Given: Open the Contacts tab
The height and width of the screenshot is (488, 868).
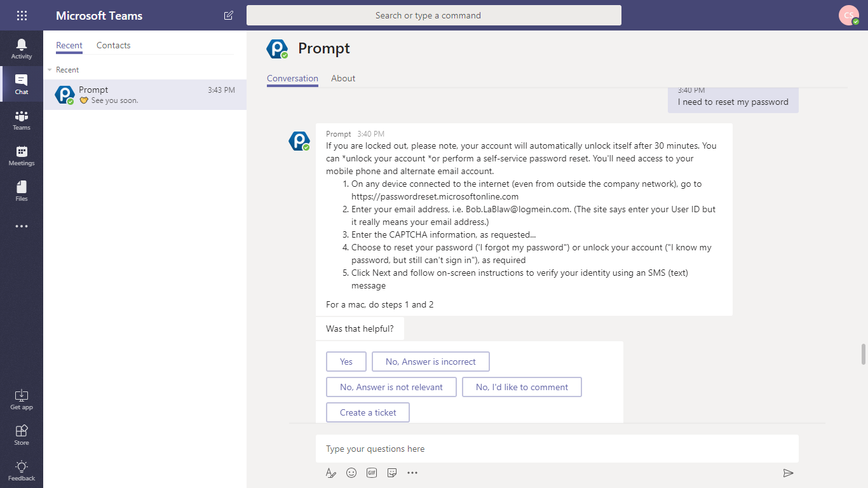Looking at the screenshot, I should click(113, 45).
